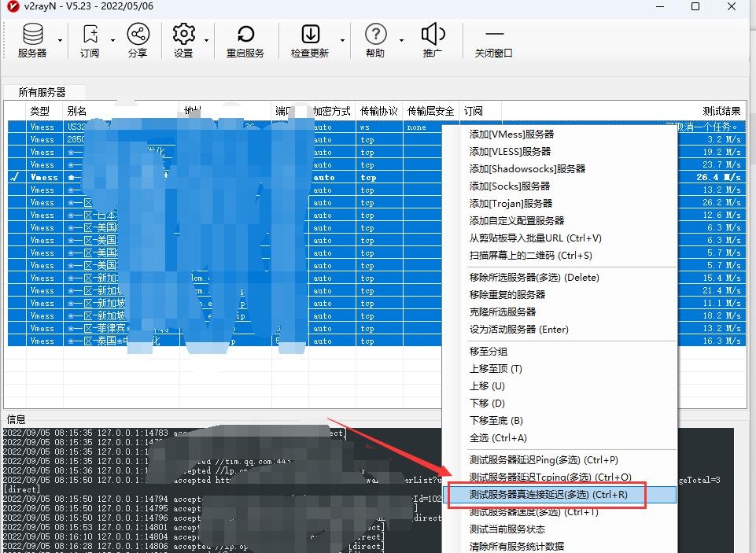Choose 扫描屏幕上的二维码 (Ctrl+S)
Viewport: 756px width, 553px height.
pos(530,256)
